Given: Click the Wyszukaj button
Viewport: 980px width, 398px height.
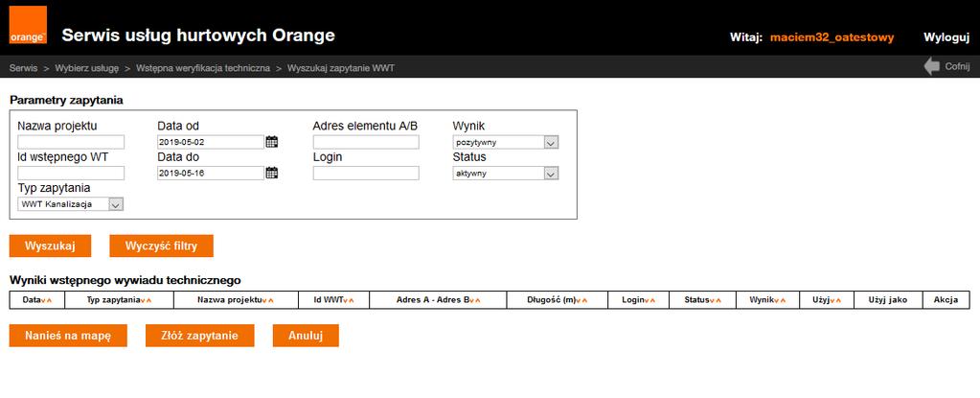Looking at the screenshot, I should pyautogui.click(x=50, y=246).
